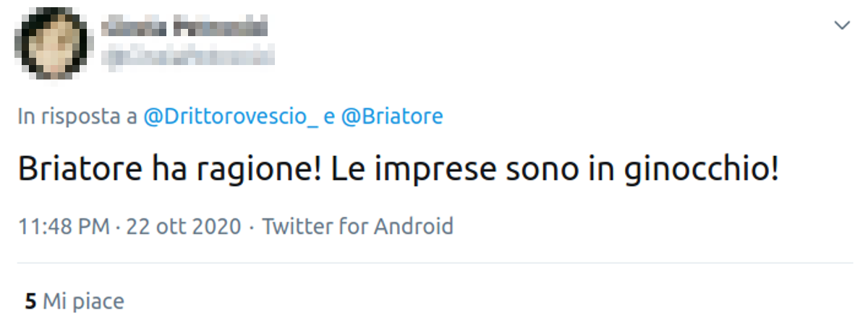Click 'Le imprese sono in ginocchio!' text

point(555,171)
